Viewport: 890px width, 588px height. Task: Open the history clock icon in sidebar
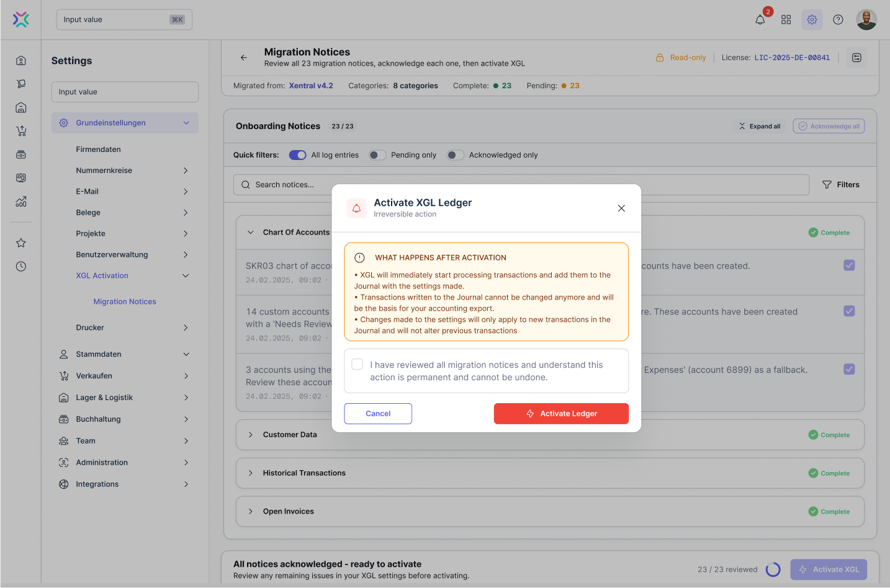click(x=21, y=266)
